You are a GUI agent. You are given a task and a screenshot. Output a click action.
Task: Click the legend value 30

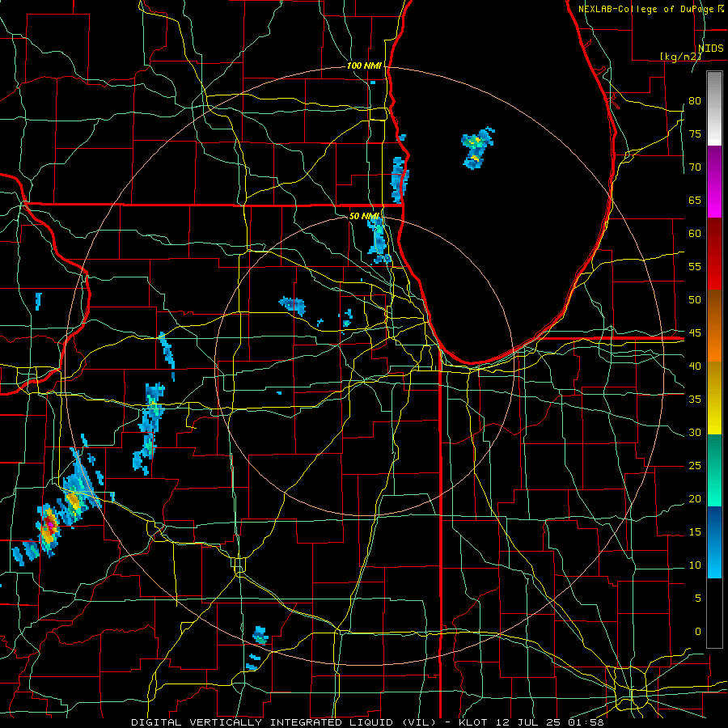click(695, 433)
